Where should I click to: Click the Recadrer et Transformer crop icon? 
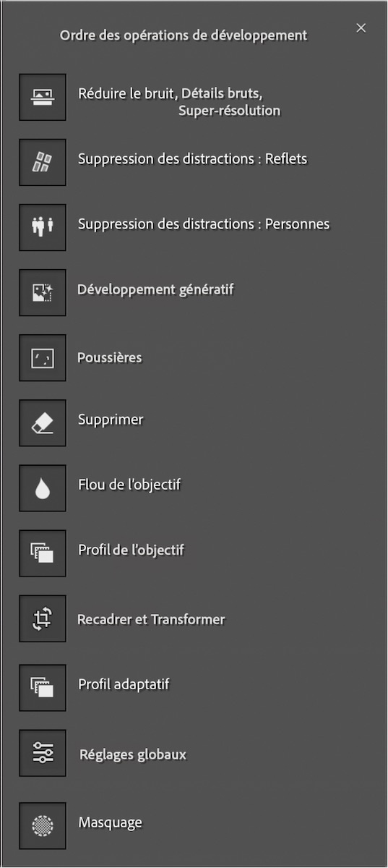tap(43, 618)
